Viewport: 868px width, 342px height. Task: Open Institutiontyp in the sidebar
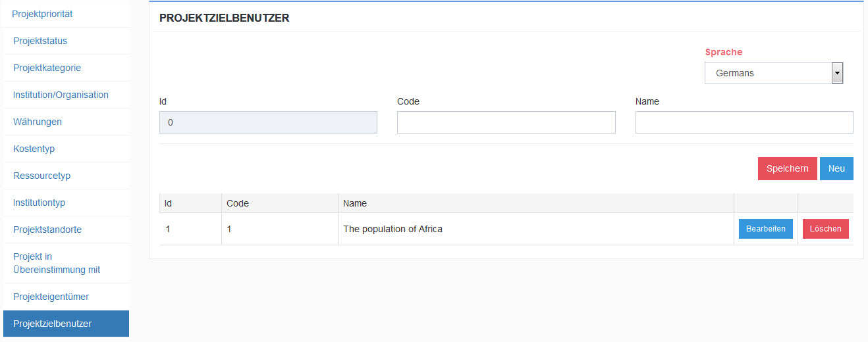[39, 203]
